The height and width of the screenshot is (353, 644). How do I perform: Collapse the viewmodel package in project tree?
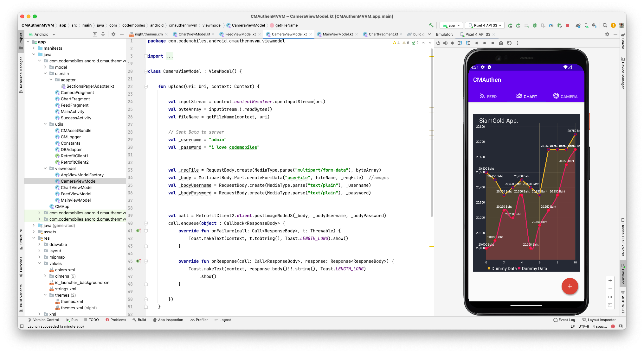click(x=45, y=168)
